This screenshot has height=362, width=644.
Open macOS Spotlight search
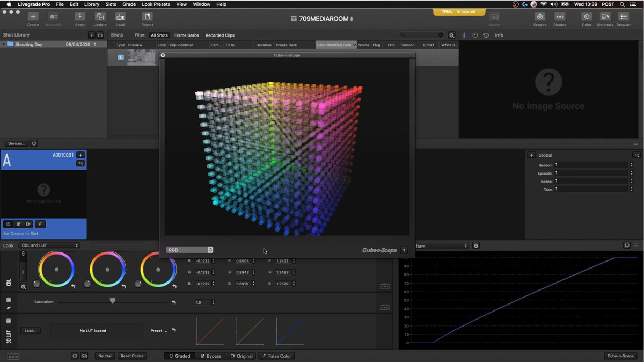point(622,4)
